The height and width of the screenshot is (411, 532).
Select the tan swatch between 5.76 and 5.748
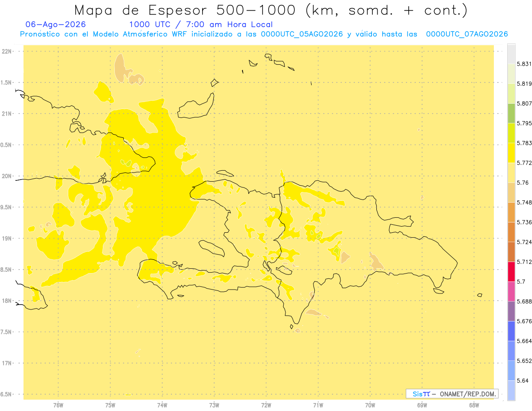(x=511, y=192)
